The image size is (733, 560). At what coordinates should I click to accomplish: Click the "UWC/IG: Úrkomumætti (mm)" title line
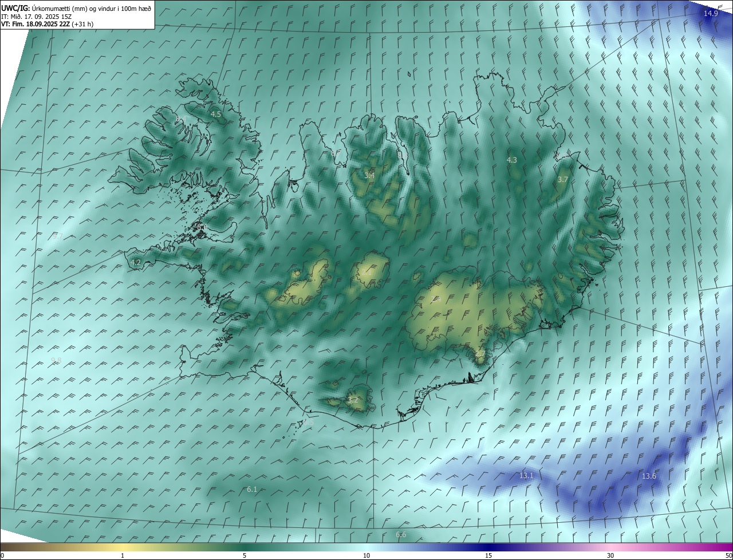click(x=77, y=8)
